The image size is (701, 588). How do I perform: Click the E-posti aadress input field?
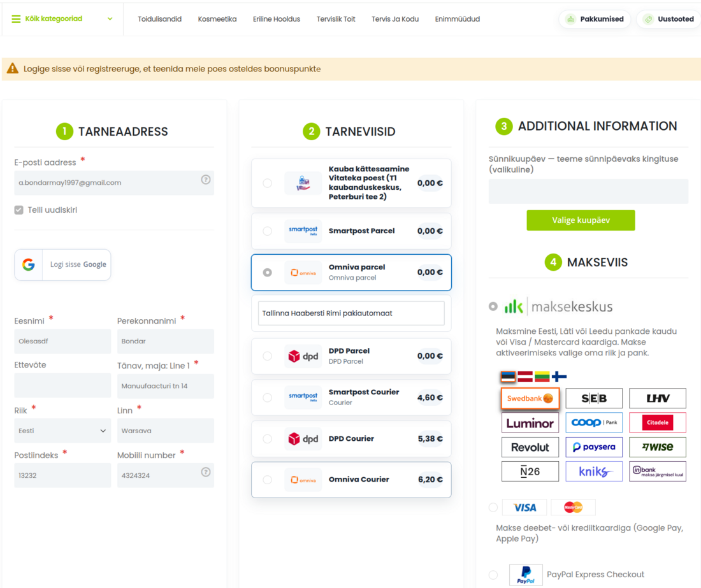(x=114, y=183)
